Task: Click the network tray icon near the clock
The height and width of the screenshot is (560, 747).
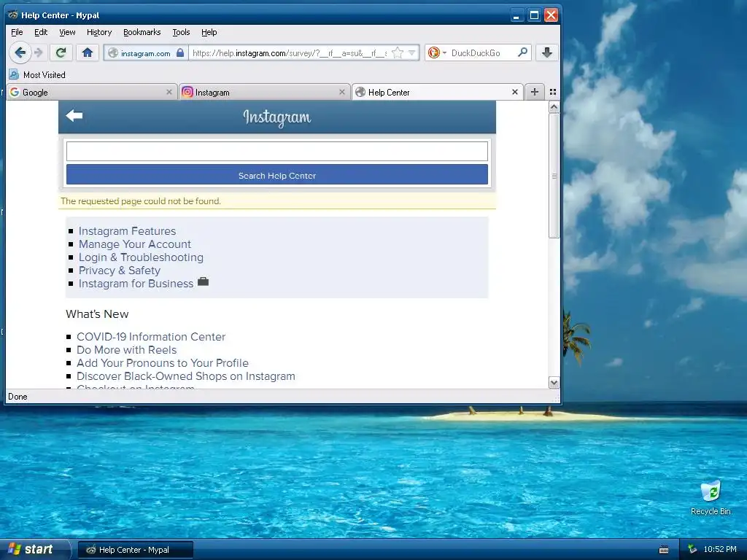Action: tap(692, 550)
